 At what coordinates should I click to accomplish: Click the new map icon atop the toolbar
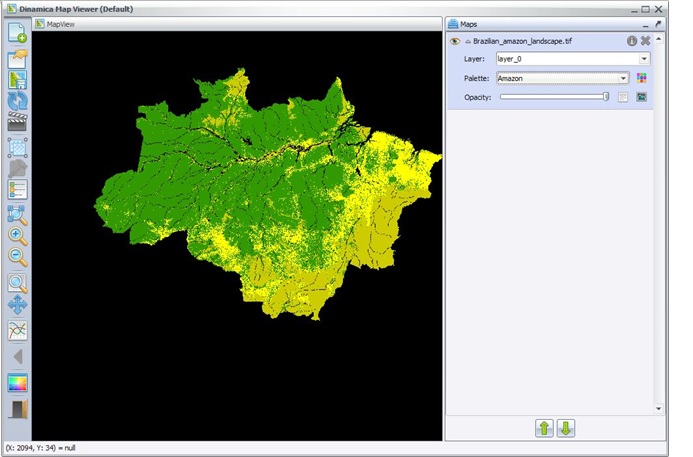17,32
